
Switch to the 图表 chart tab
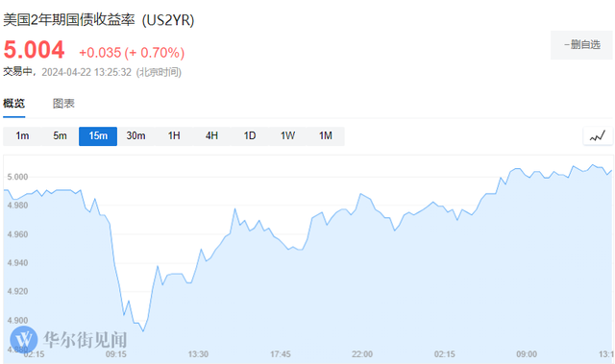63,104
